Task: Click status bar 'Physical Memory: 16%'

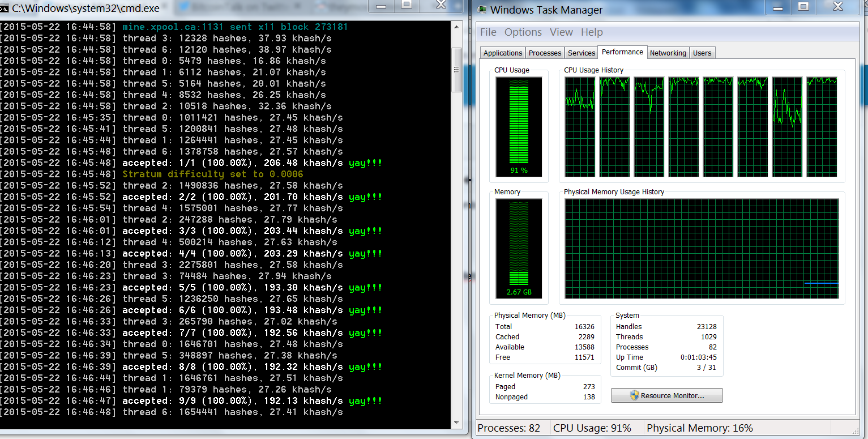Action: tap(700, 428)
